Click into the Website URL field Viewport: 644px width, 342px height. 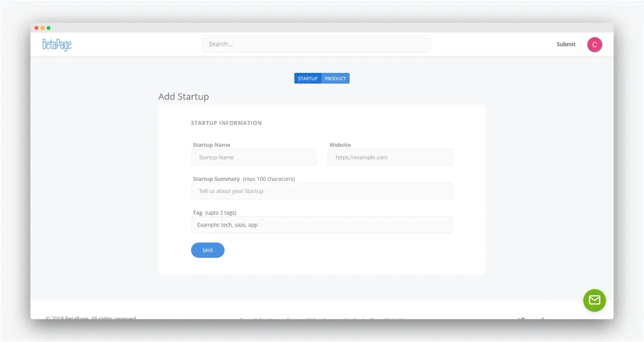[x=390, y=157]
